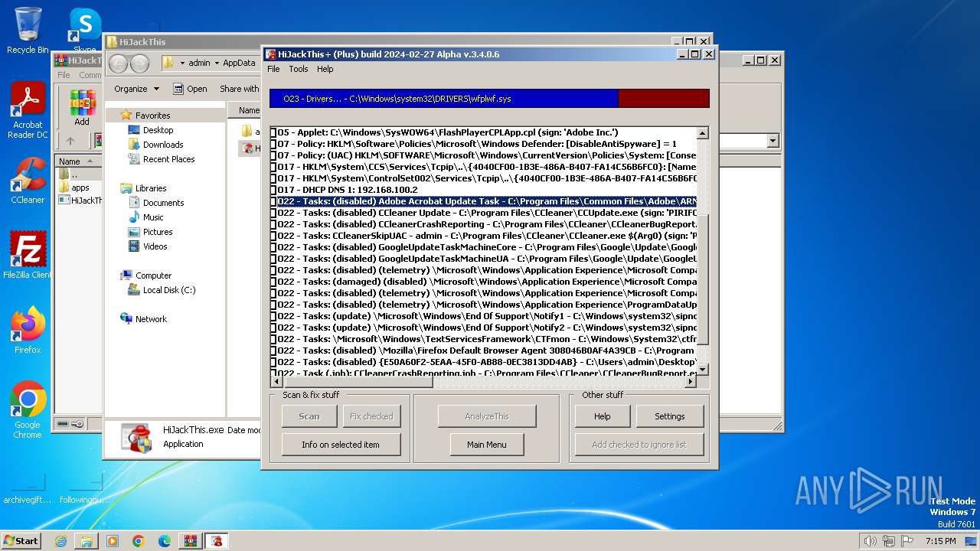This screenshot has height=551, width=980.
Task: Click the Windows Start button
Action: pyautogui.click(x=21, y=540)
